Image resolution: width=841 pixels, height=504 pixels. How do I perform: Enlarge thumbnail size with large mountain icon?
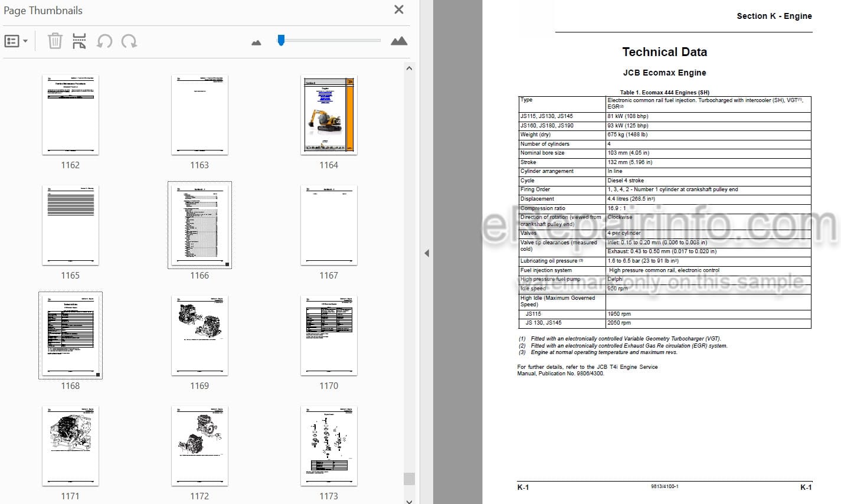[399, 41]
